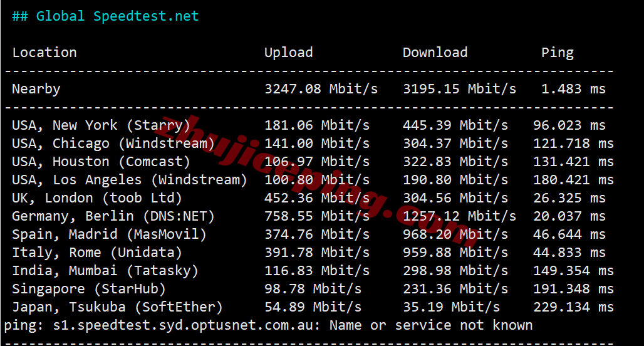Click the "Italy, Rome (Unidata)" entry
Image resolution: width=644 pixels, height=346 pixels.
pyautogui.click(x=97, y=253)
